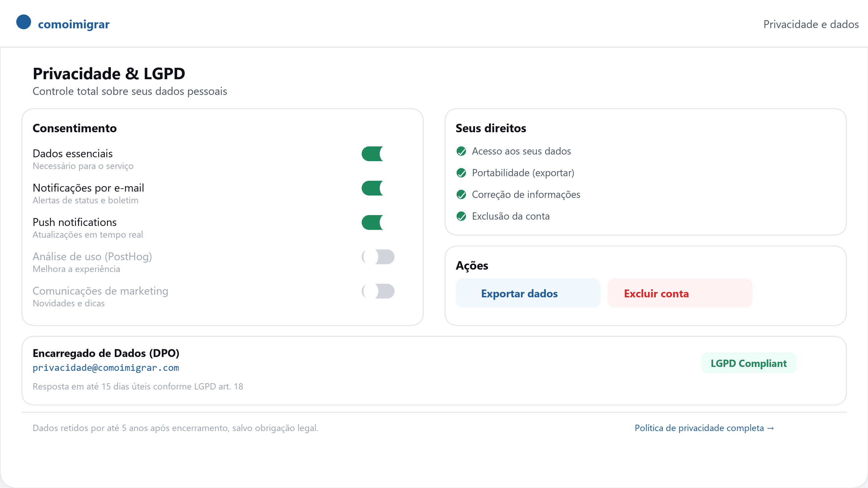Click 'Dados retidos por até 5 anos' footer text
Screen dimensions: 868x488
pos(175,428)
